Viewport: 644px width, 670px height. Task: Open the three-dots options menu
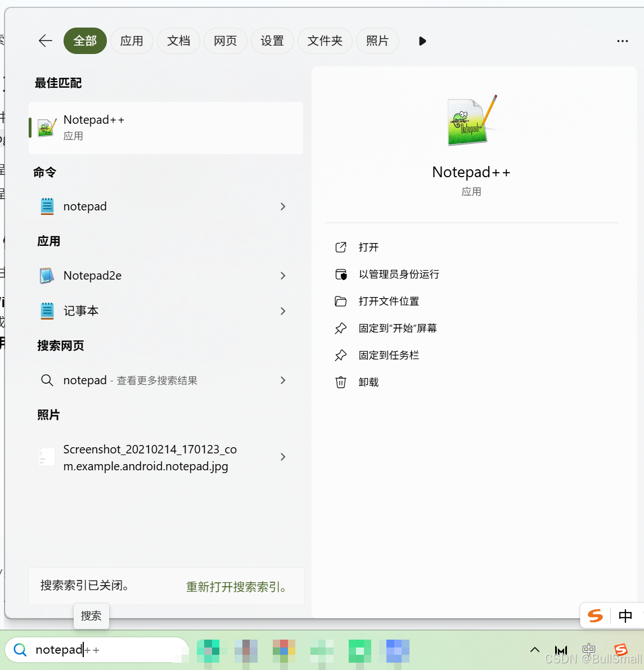click(622, 41)
